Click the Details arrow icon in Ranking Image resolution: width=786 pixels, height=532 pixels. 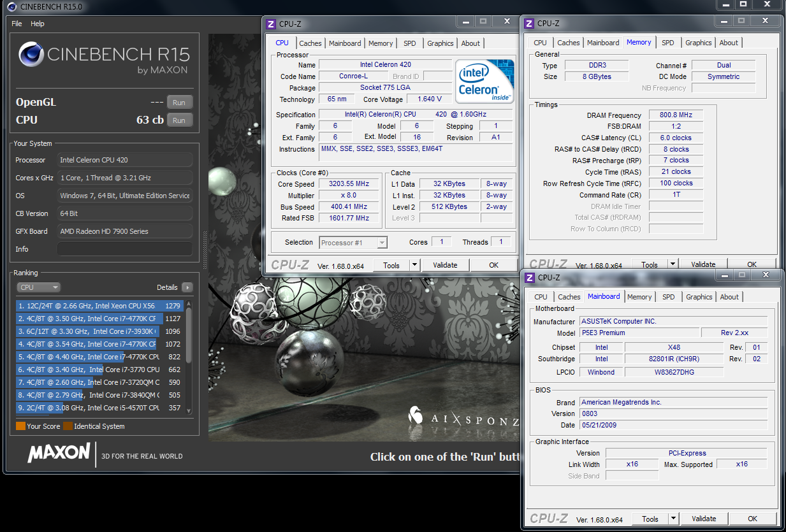187,287
